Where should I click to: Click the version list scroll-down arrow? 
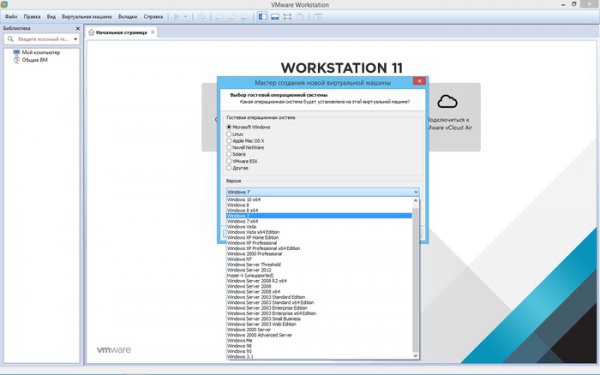[416, 356]
